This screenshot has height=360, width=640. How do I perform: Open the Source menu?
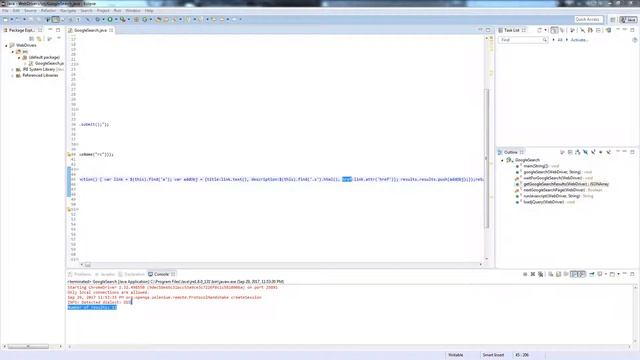[x=30, y=11]
